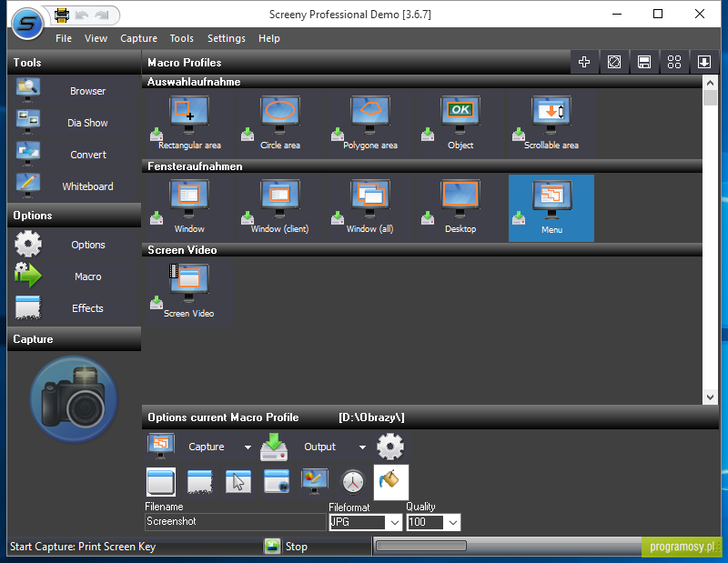The image size is (728, 563).
Task: Open the View menu
Action: click(96, 38)
